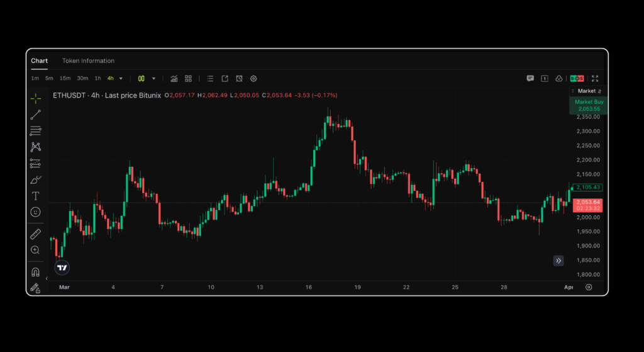Click the 2,300.00 price axis label
The width and height of the screenshot is (644, 352).
pyautogui.click(x=588, y=131)
